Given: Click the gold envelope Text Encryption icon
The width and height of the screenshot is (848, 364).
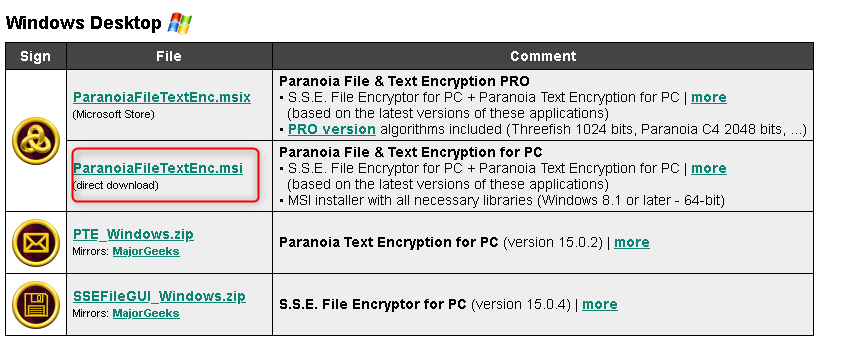Looking at the screenshot, I should (36, 242).
